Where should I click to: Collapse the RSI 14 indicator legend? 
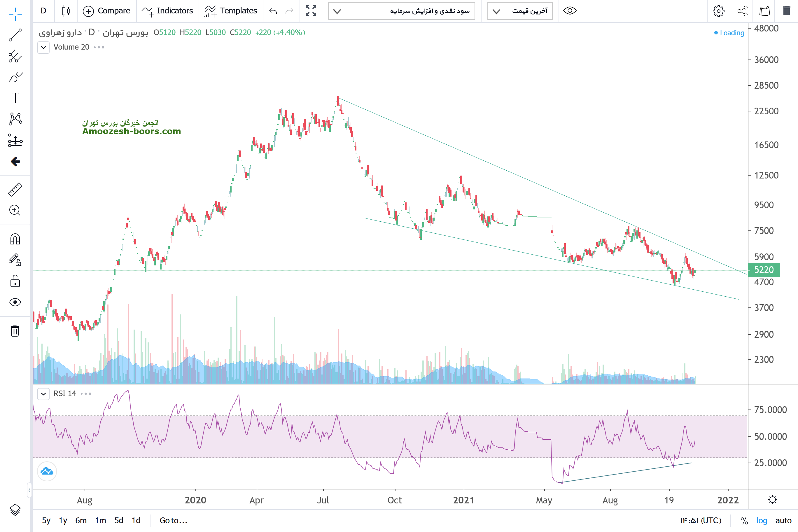(x=43, y=393)
